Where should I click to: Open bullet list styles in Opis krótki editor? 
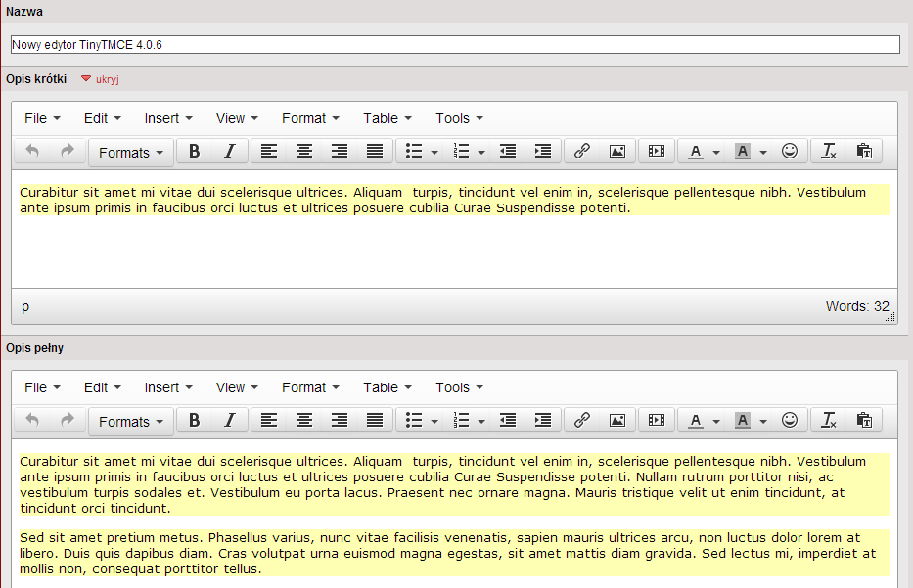coord(434,153)
